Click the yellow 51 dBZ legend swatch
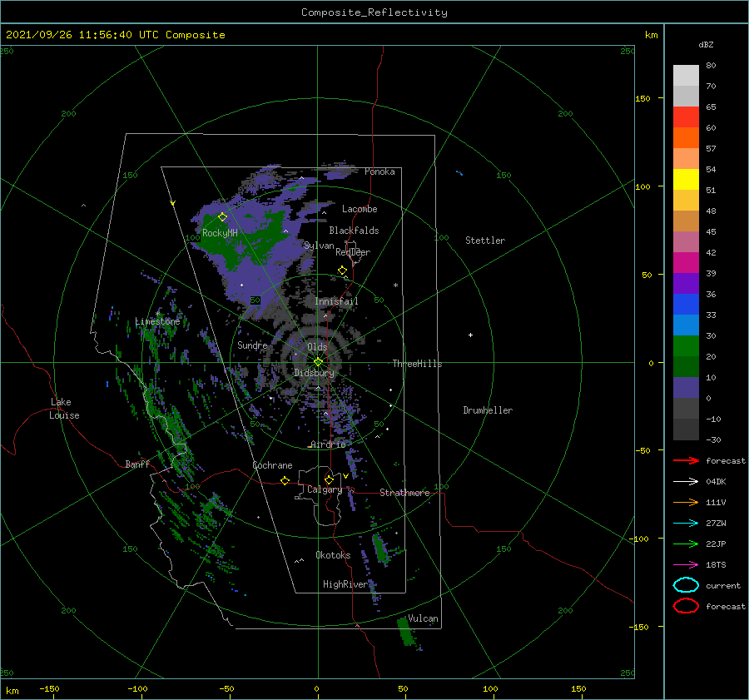This screenshot has height=700, width=749. (686, 180)
